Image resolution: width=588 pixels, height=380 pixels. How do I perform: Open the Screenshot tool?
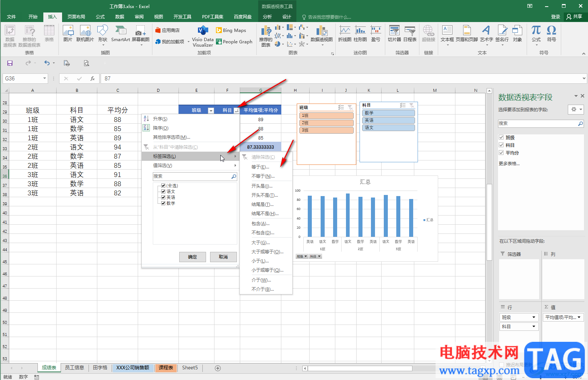(141, 35)
